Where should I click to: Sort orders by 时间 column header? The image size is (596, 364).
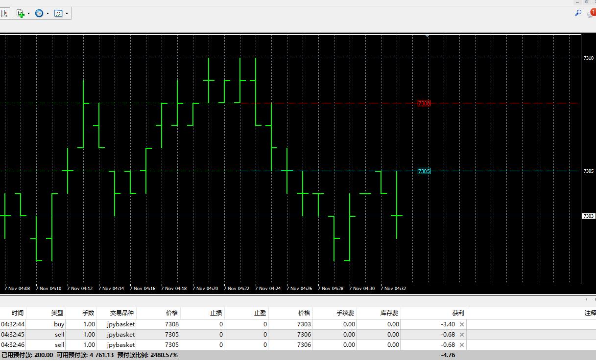[13, 313]
